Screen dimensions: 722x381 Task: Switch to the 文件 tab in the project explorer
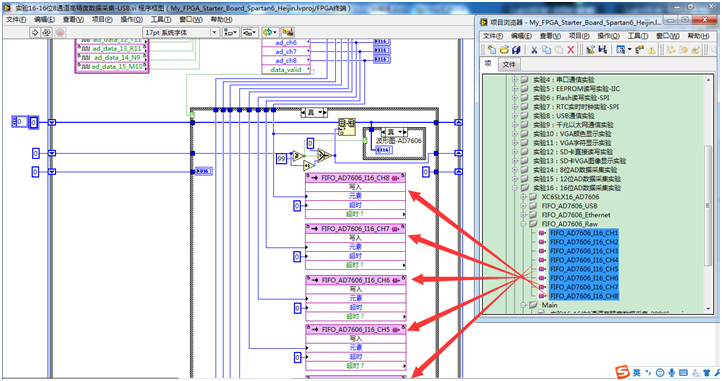[x=509, y=64]
